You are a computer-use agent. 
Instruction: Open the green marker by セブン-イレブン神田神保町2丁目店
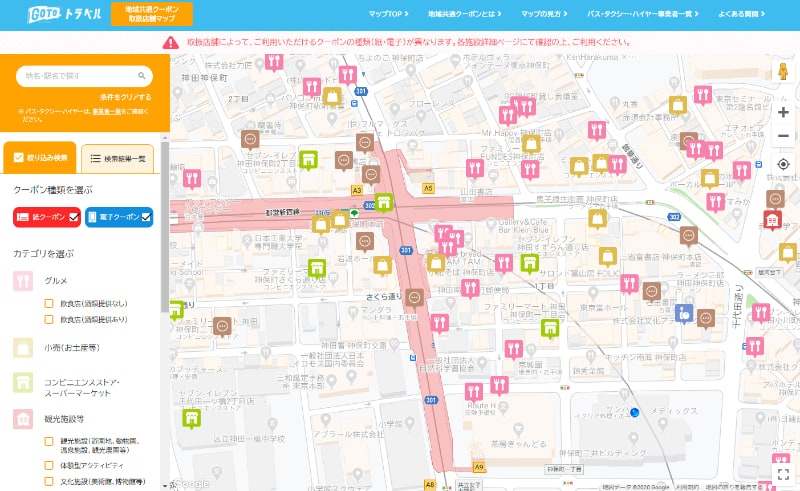[x=308, y=161]
